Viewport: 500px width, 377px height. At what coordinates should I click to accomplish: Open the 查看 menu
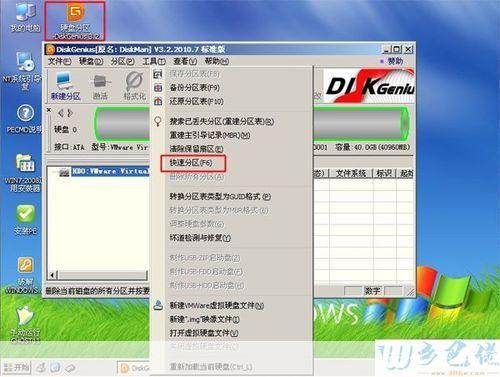[185, 61]
